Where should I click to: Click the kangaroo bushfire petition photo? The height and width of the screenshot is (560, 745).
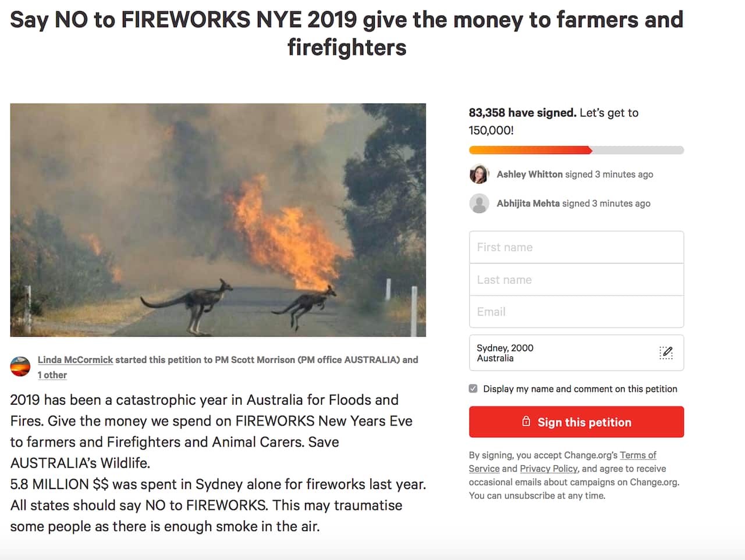pyautogui.click(x=218, y=220)
